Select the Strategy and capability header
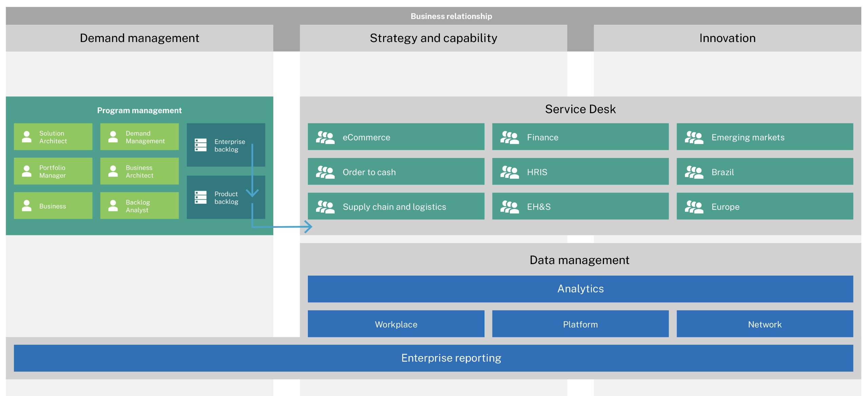This screenshot has width=868, height=396. click(x=433, y=38)
